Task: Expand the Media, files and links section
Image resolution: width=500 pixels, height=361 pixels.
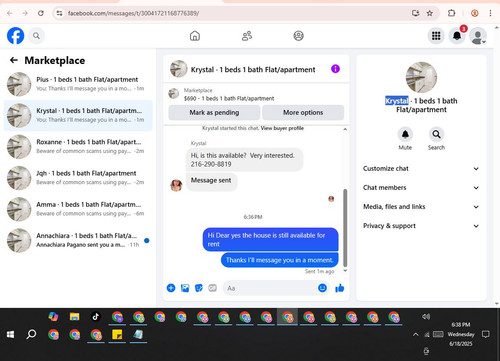Action: point(421,207)
